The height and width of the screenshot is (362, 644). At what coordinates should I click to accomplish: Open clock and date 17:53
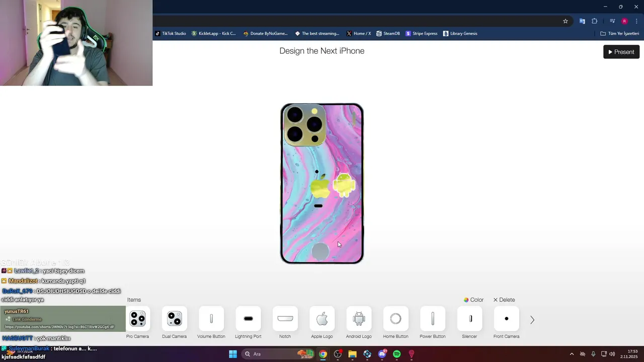click(x=629, y=354)
